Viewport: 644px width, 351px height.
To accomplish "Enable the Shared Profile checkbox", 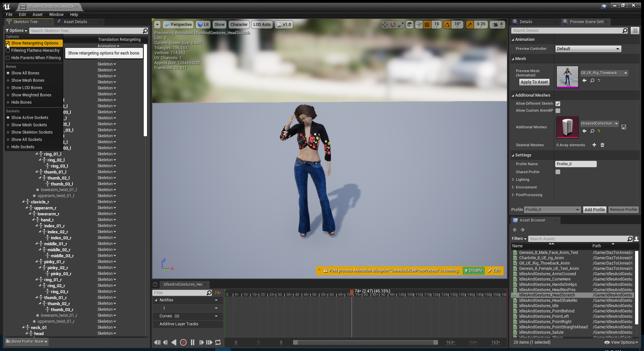I will (x=558, y=172).
